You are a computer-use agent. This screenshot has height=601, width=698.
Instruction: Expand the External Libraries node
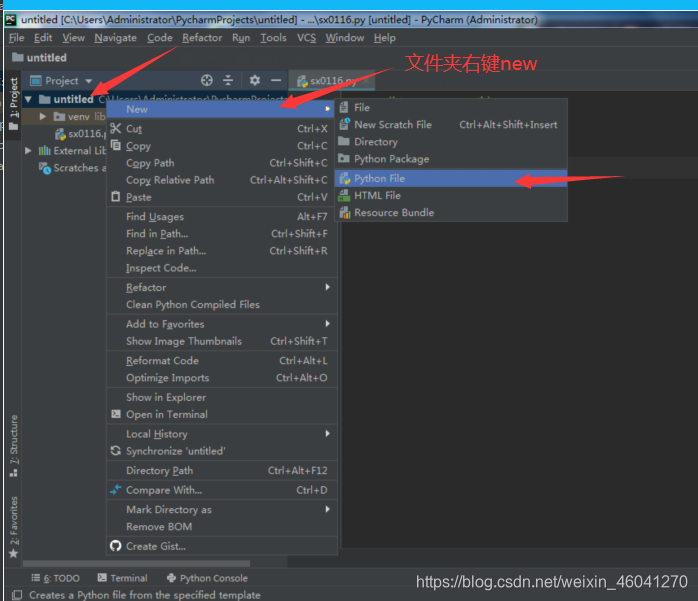28,150
